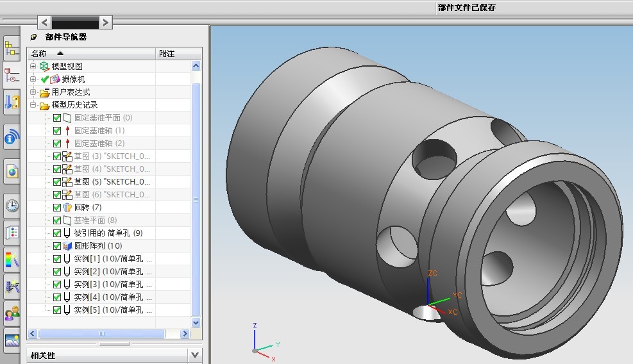Click the 相关性 panel title
Viewport: 633px width, 364px height.
pos(43,356)
